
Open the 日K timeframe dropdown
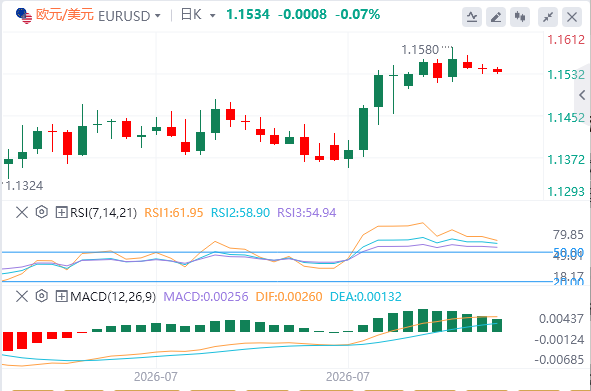click(198, 15)
